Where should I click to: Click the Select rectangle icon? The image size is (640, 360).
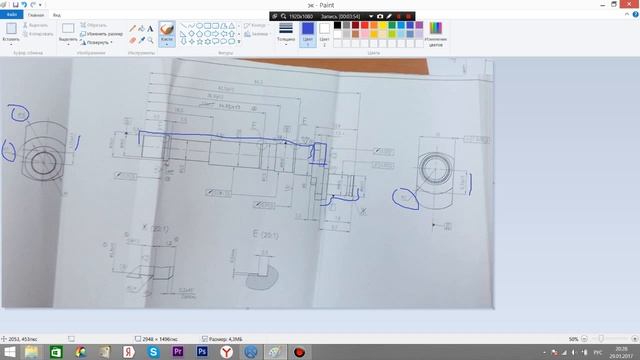(68, 29)
